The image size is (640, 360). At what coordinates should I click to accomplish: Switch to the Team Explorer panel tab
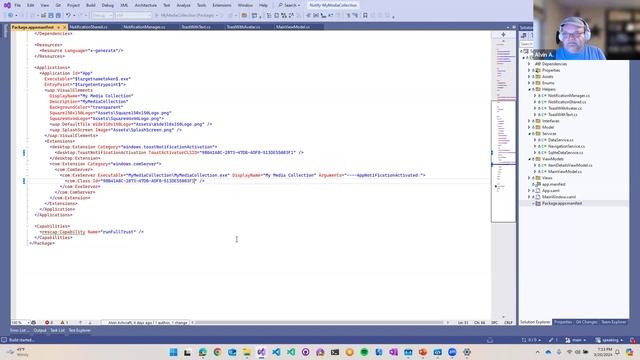point(613,322)
